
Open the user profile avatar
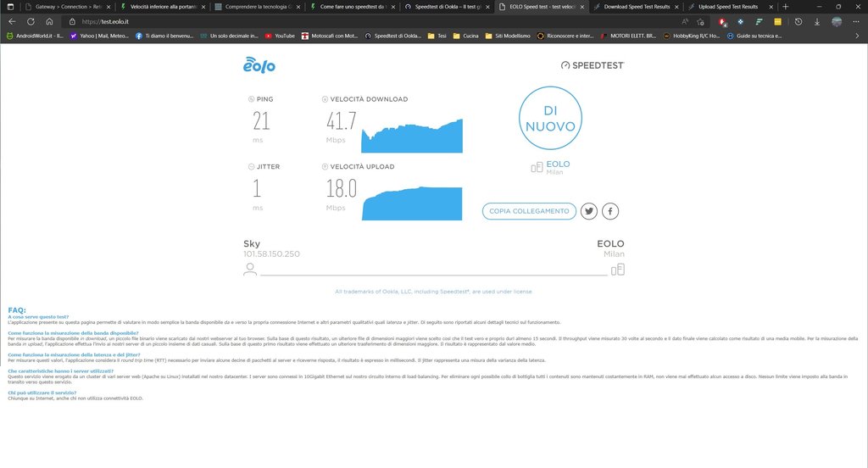(x=837, y=21)
